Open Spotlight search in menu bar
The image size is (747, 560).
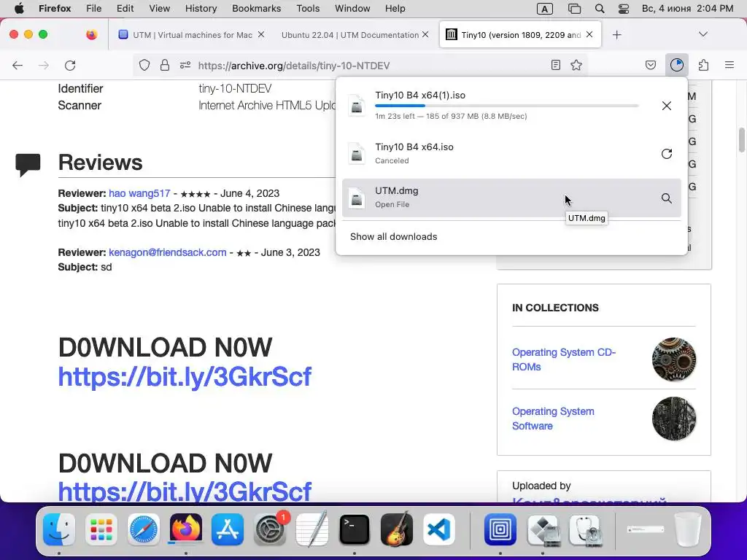(x=600, y=9)
